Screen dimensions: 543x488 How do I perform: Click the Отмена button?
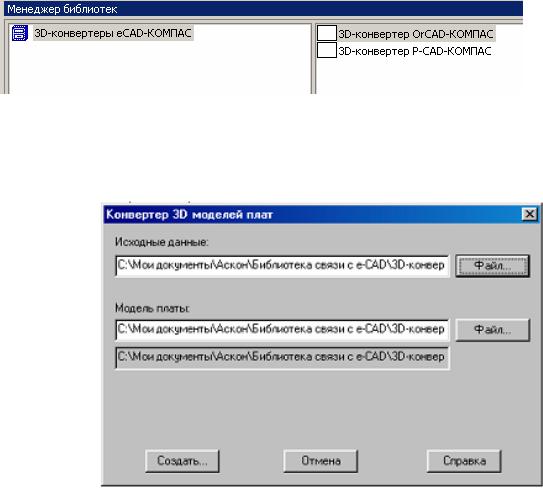click(321, 461)
